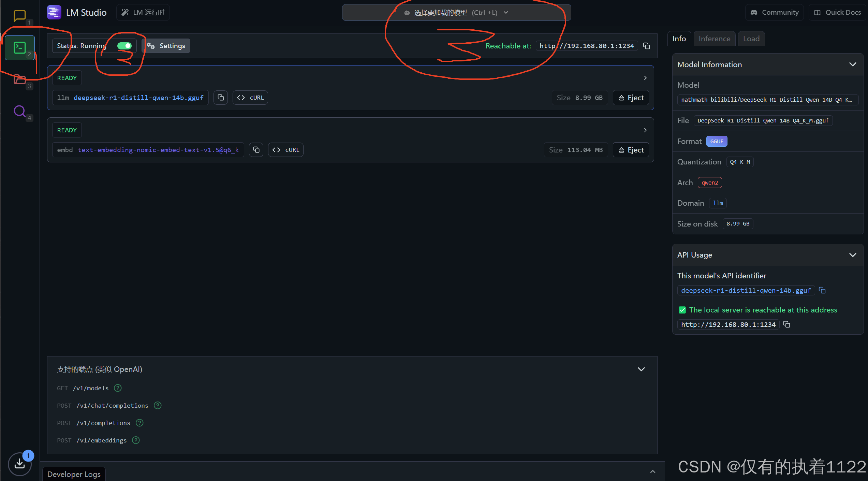Image resolution: width=868 pixels, height=481 pixels.
Task: Open the Chat sidebar icon
Action: 19,15
